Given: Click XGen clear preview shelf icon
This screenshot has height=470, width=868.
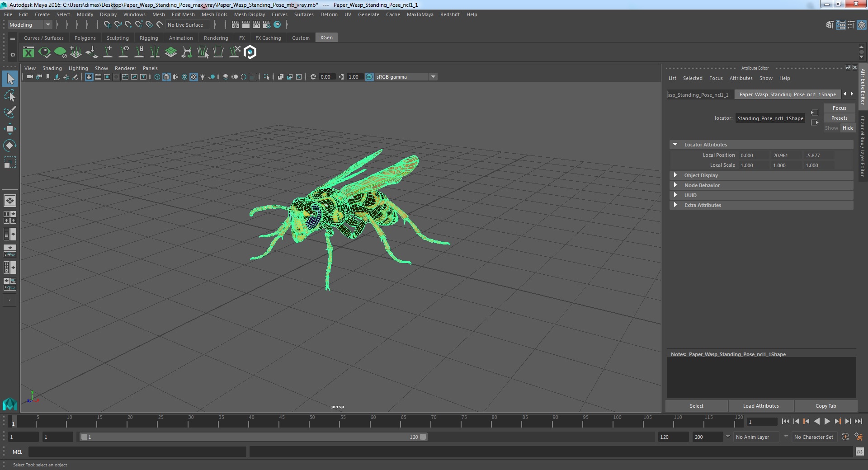Looking at the screenshot, I should (60, 52).
